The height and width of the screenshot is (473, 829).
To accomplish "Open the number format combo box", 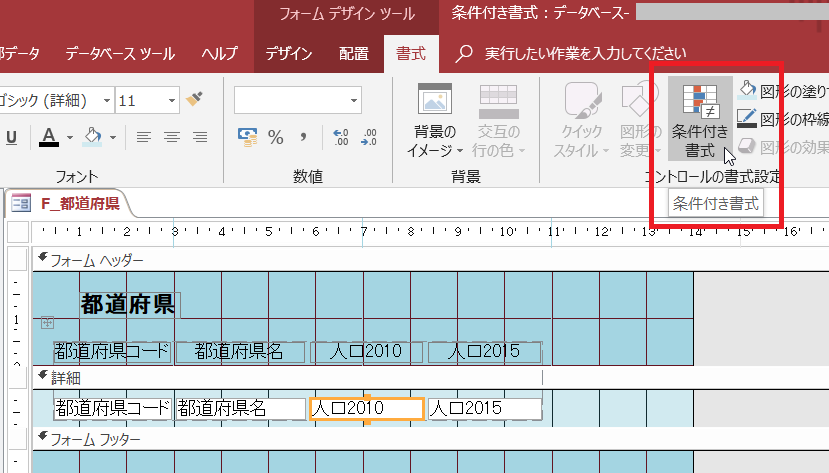I will tap(298, 100).
